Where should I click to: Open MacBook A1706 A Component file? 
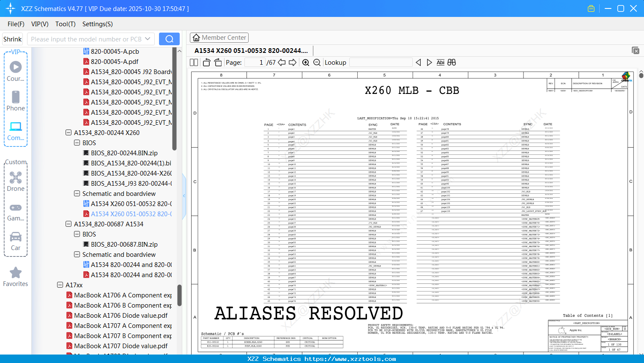[119, 295]
